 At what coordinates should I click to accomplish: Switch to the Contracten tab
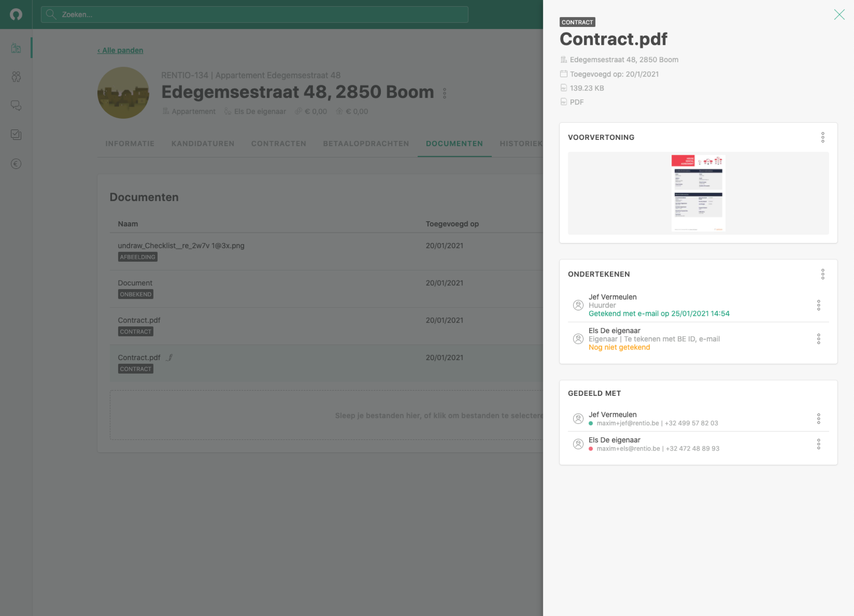click(x=278, y=144)
